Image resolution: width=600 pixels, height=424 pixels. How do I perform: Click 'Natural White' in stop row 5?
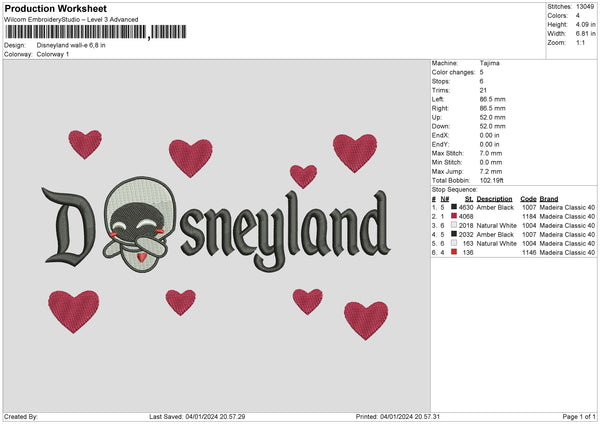pos(496,243)
